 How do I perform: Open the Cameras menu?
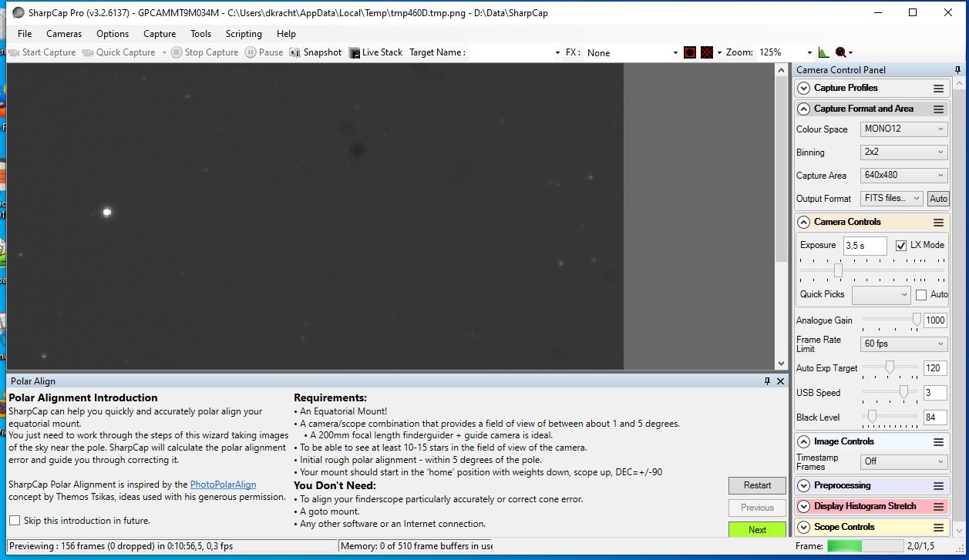[x=64, y=34]
